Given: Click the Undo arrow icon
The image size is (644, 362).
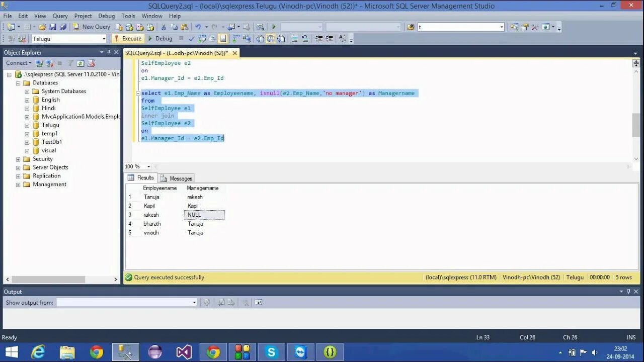Looking at the screenshot, I should coord(198,27).
